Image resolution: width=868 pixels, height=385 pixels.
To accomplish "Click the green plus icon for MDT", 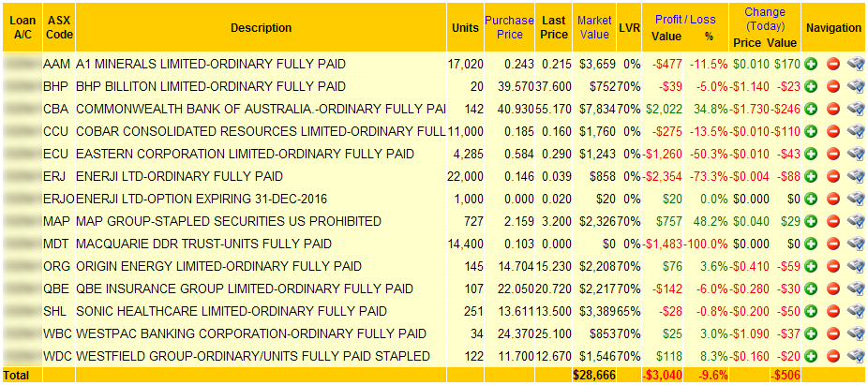I will tap(811, 244).
